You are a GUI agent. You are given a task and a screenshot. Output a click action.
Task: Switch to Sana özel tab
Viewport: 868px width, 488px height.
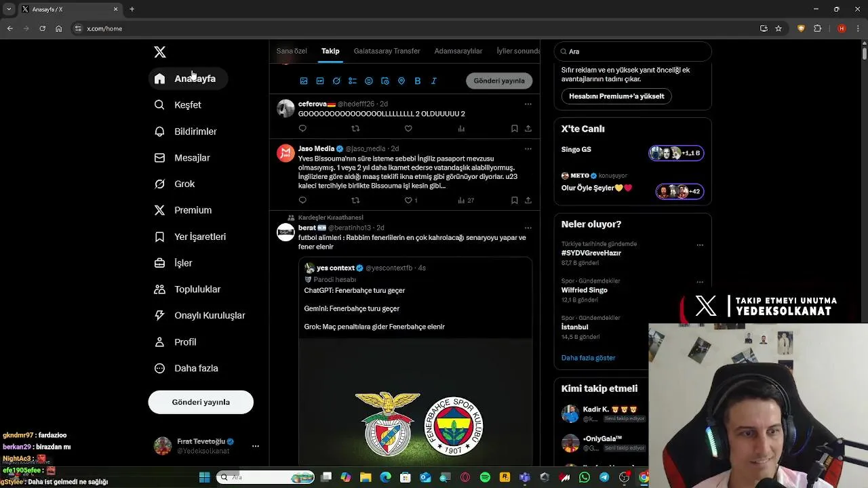pyautogui.click(x=292, y=51)
